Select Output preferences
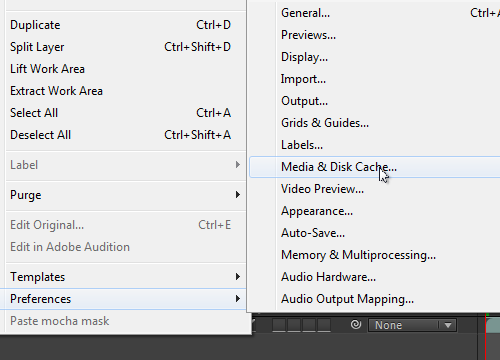The image size is (500, 360). click(375, 101)
